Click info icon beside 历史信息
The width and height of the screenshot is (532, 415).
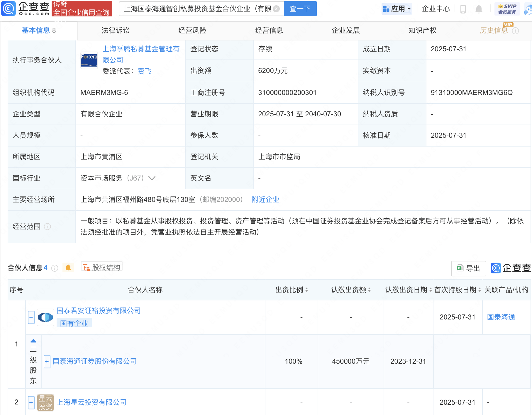tap(515, 31)
